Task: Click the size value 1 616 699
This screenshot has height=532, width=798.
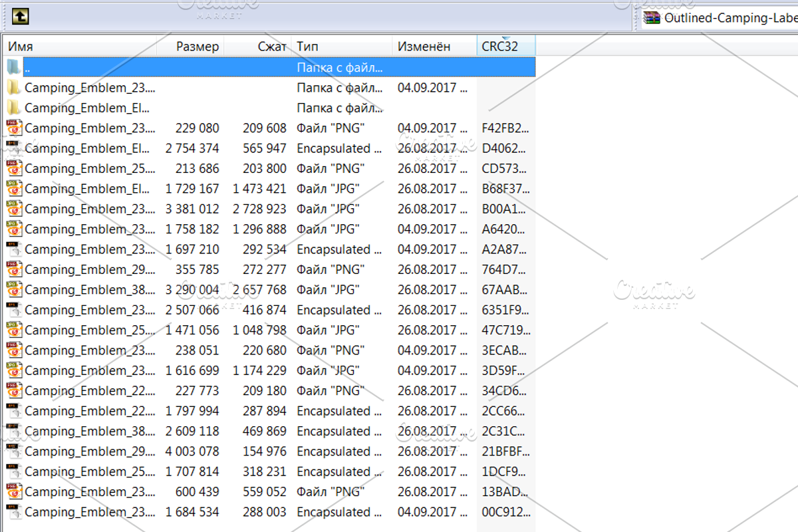Action: click(x=192, y=370)
